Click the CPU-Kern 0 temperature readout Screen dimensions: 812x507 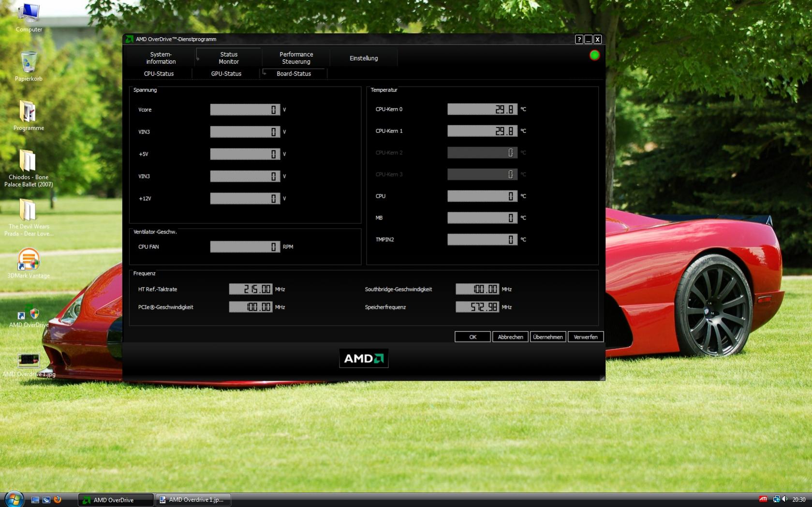click(482, 109)
